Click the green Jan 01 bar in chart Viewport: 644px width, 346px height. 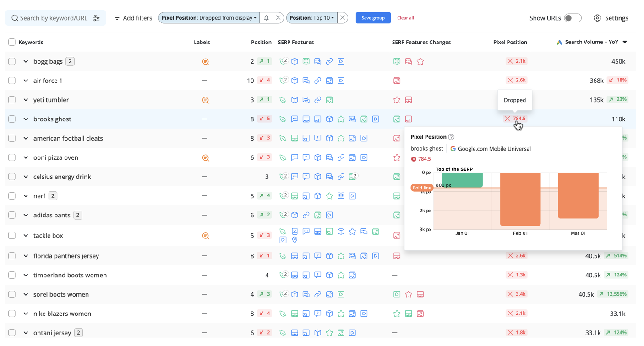tap(462, 180)
